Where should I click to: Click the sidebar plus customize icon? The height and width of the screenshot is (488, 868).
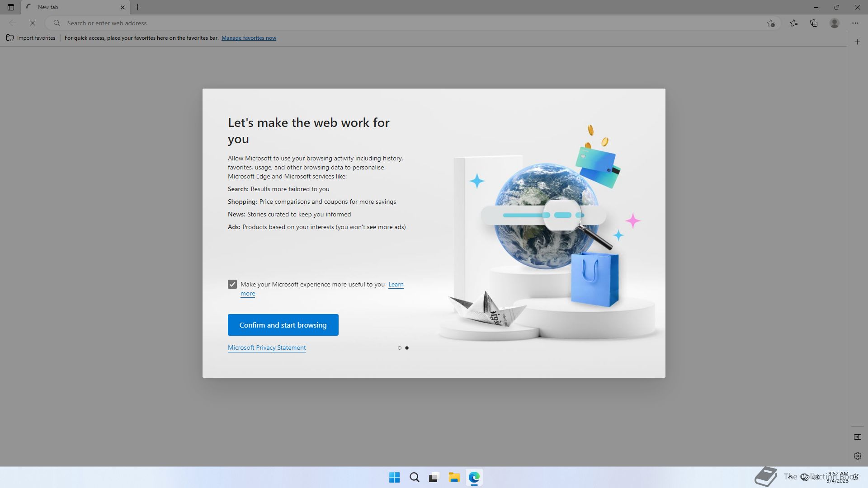tap(858, 42)
